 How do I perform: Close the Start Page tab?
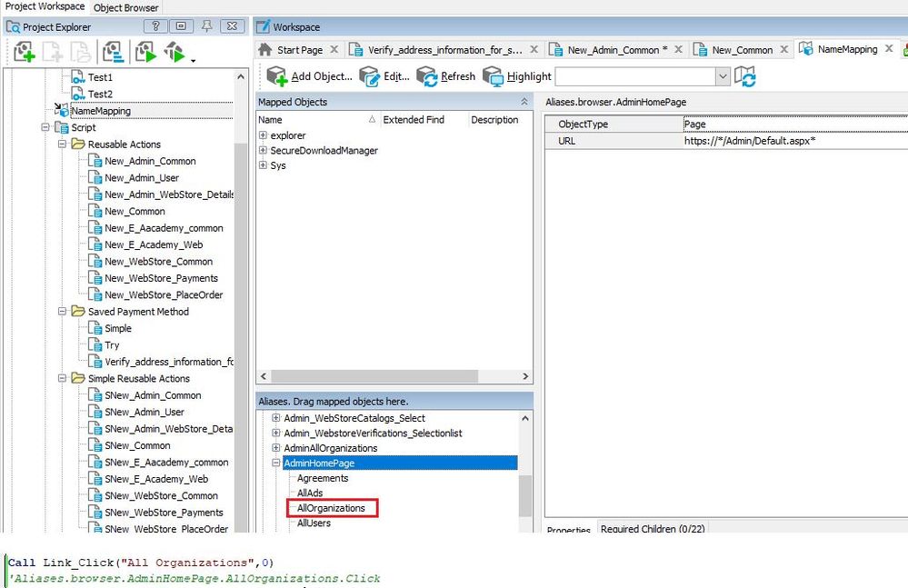tap(334, 50)
